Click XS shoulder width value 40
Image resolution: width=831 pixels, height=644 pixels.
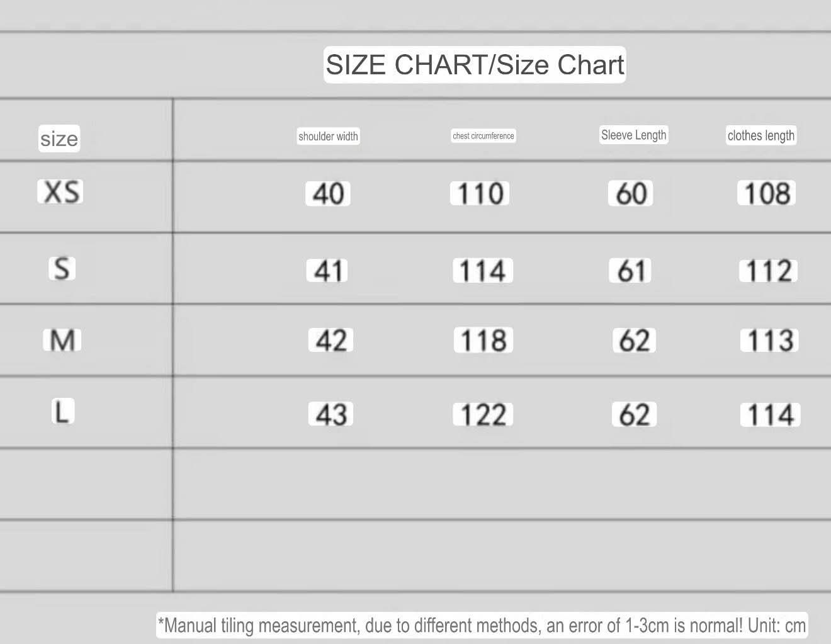pyautogui.click(x=328, y=193)
